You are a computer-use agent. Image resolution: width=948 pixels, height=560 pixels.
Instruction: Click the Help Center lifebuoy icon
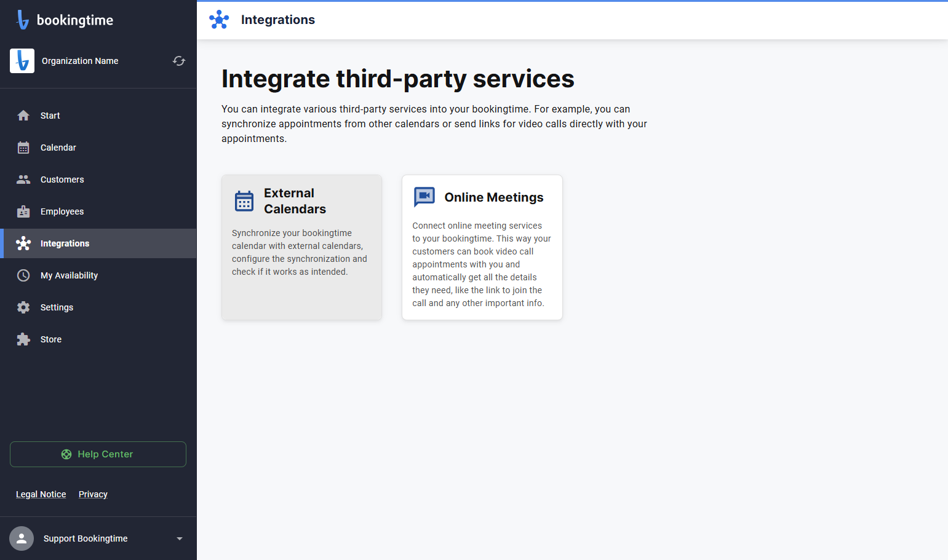(x=66, y=454)
